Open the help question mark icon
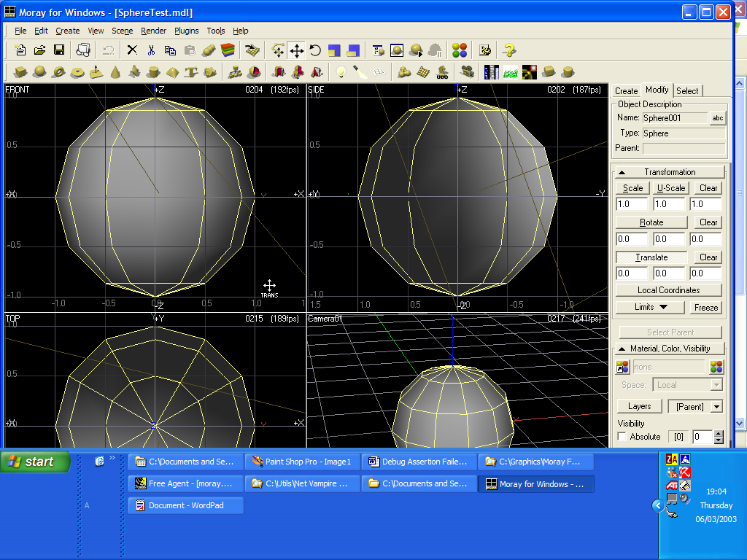Screen dimensions: 747x560 pyautogui.click(x=509, y=50)
